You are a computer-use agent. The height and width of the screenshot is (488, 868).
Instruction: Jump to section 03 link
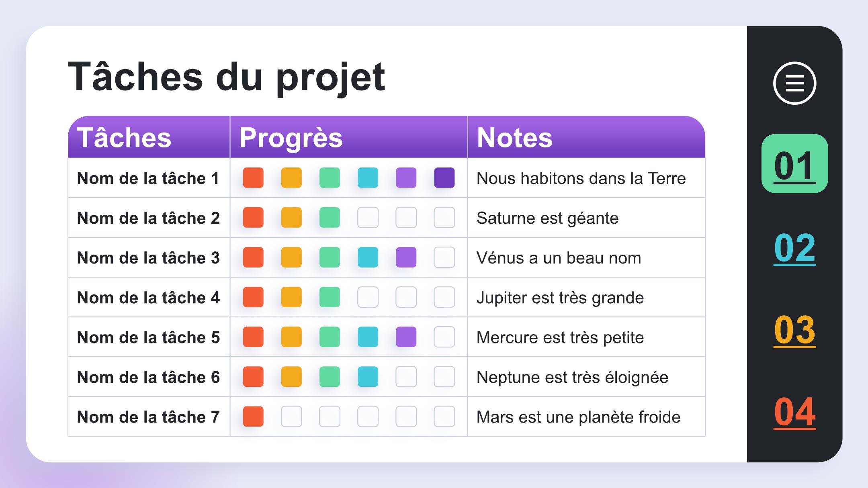pyautogui.click(x=794, y=331)
